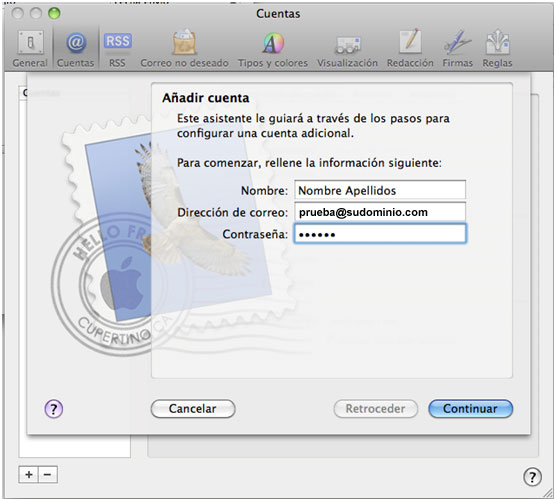Open the Firmas preferences pane
The width and height of the screenshot is (556, 501).
pyautogui.click(x=457, y=49)
